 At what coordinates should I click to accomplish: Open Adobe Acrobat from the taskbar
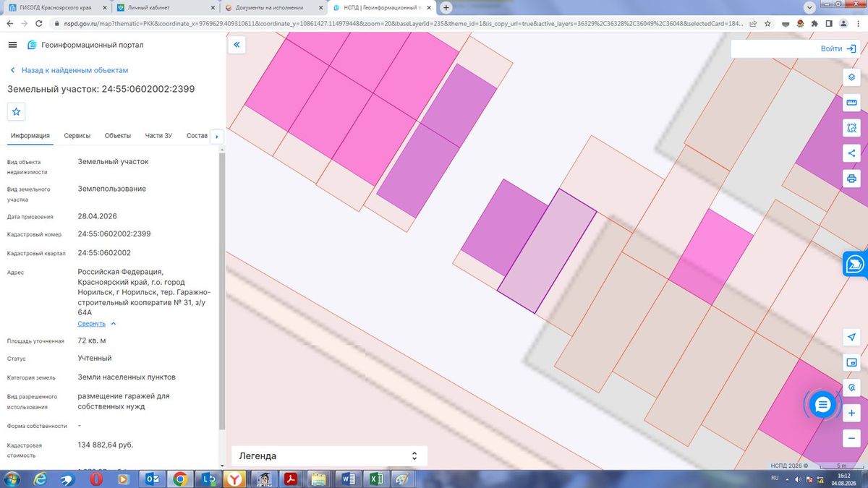click(291, 479)
